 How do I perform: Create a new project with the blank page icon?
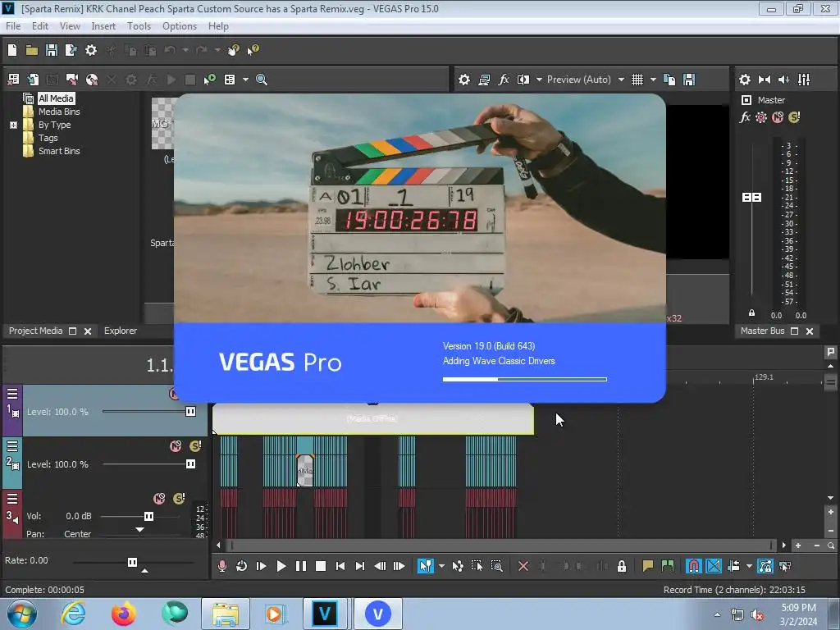point(12,50)
